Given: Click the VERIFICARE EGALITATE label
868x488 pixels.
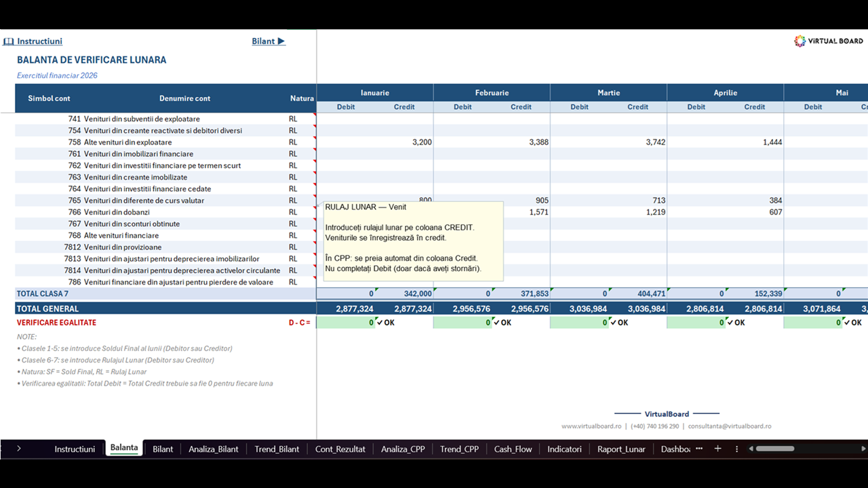Looking at the screenshot, I should coord(56,323).
